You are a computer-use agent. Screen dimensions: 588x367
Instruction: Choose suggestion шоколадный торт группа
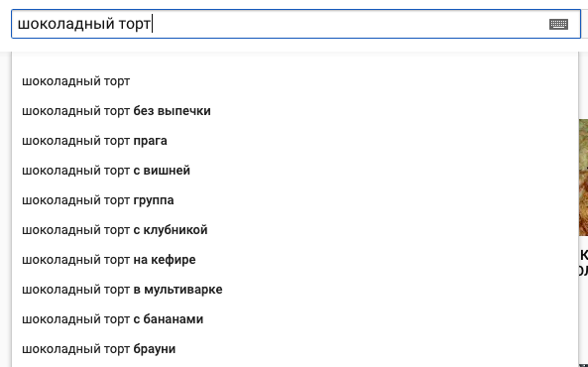point(294,200)
